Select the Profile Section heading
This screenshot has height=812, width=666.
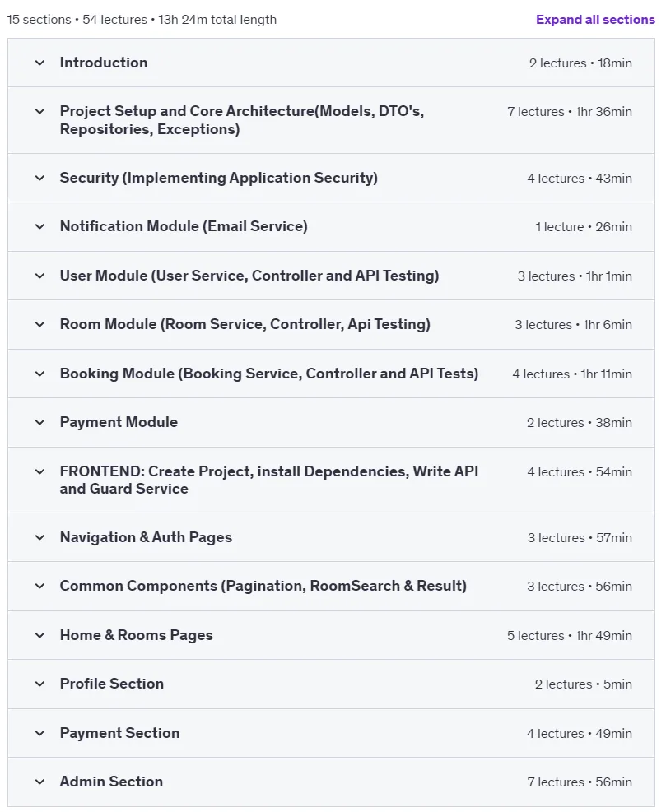(111, 684)
